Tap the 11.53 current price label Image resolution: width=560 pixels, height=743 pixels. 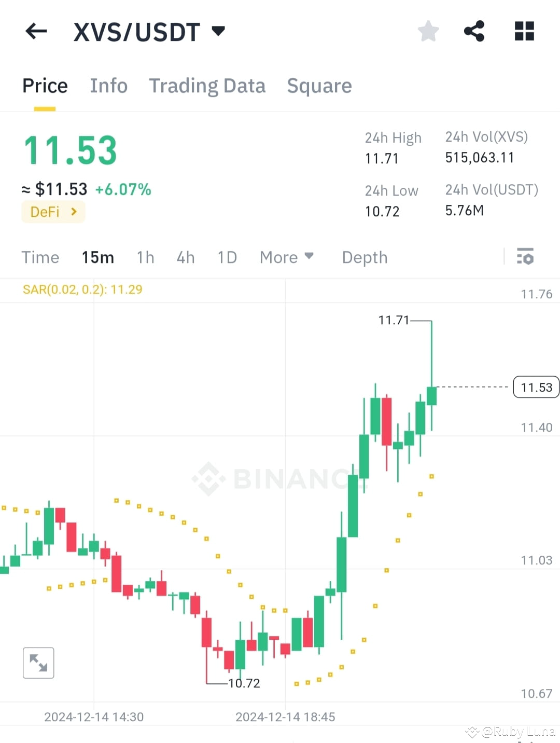[x=536, y=387]
